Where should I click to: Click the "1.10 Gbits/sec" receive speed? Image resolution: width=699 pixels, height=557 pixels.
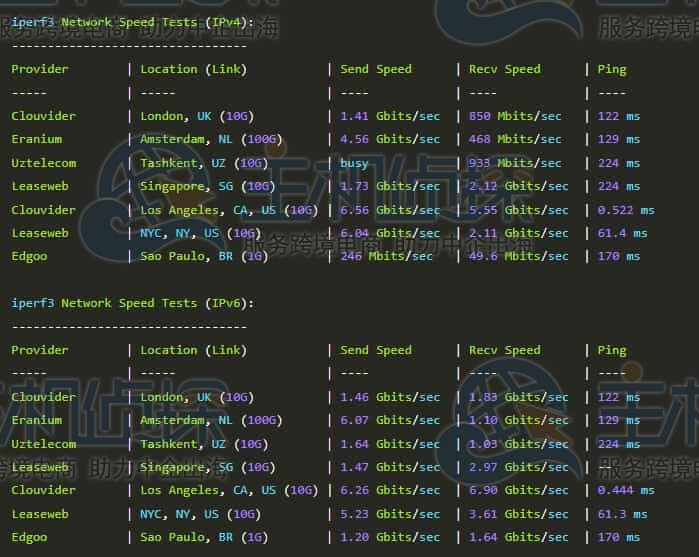tap(518, 420)
